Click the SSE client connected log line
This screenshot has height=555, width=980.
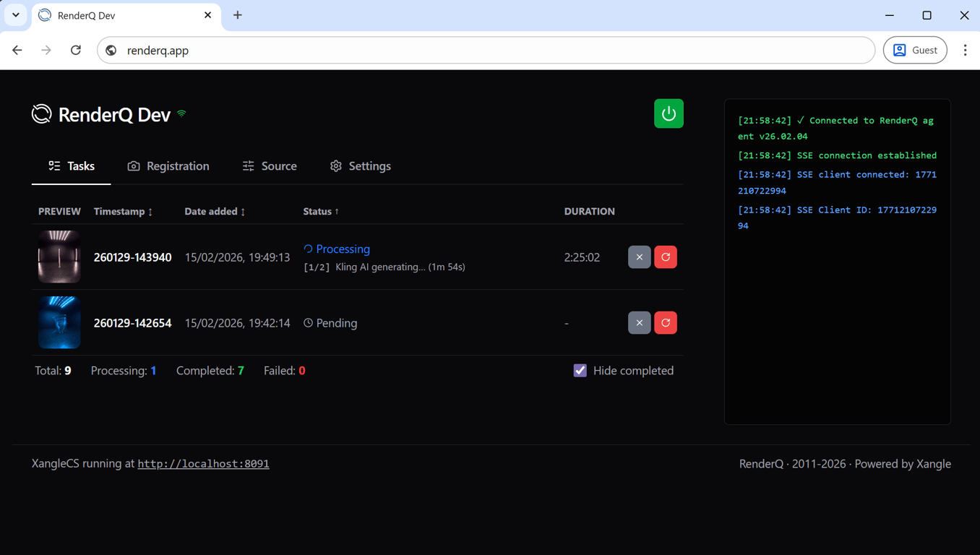837,183
